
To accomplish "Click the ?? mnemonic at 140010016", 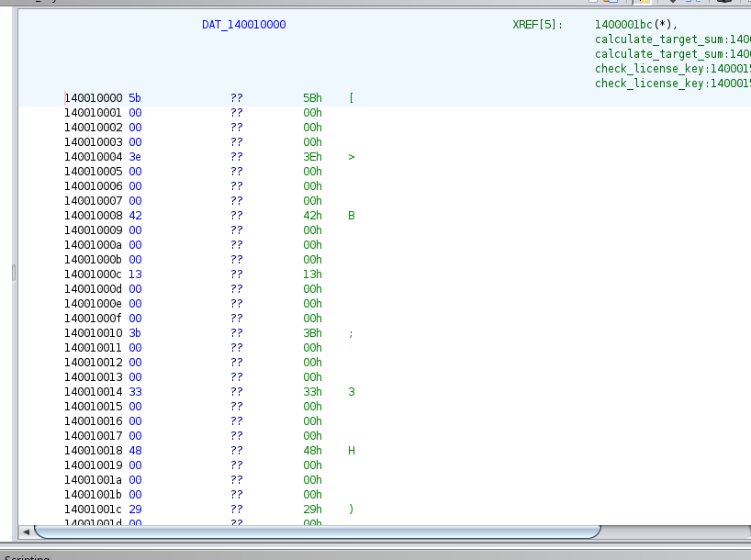I will (x=237, y=421).
